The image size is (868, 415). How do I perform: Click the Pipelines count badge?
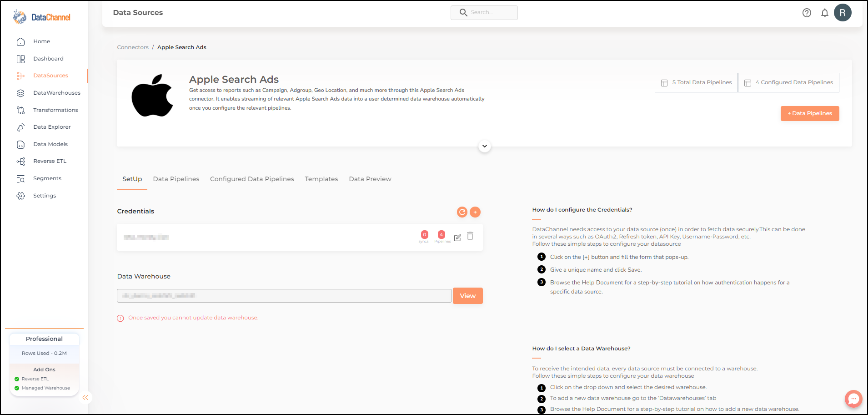pyautogui.click(x=442, y=235)
